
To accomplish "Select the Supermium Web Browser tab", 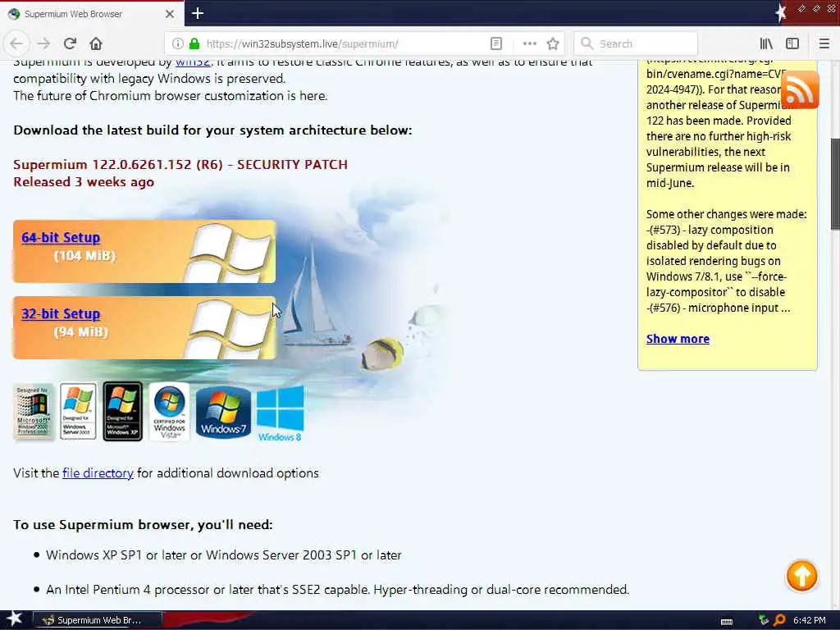I will 91,14.
